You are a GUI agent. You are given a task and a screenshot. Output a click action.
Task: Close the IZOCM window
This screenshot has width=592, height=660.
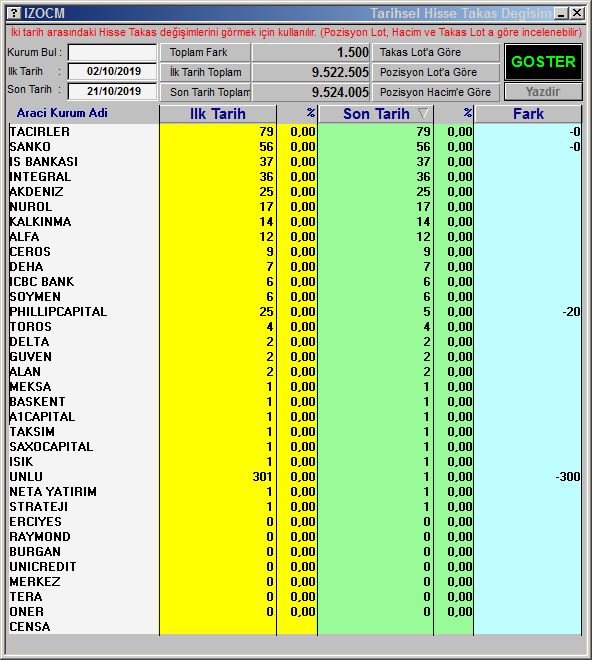[x=577, y=13]
